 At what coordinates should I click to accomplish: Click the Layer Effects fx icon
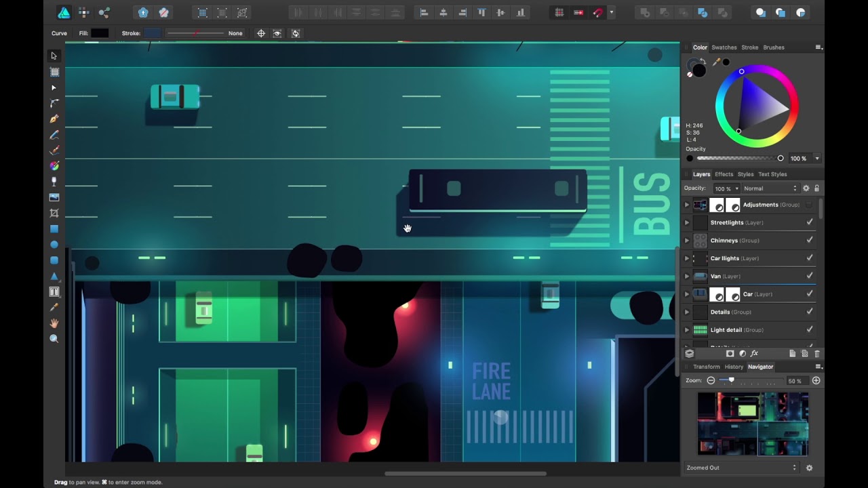(754, 354)
